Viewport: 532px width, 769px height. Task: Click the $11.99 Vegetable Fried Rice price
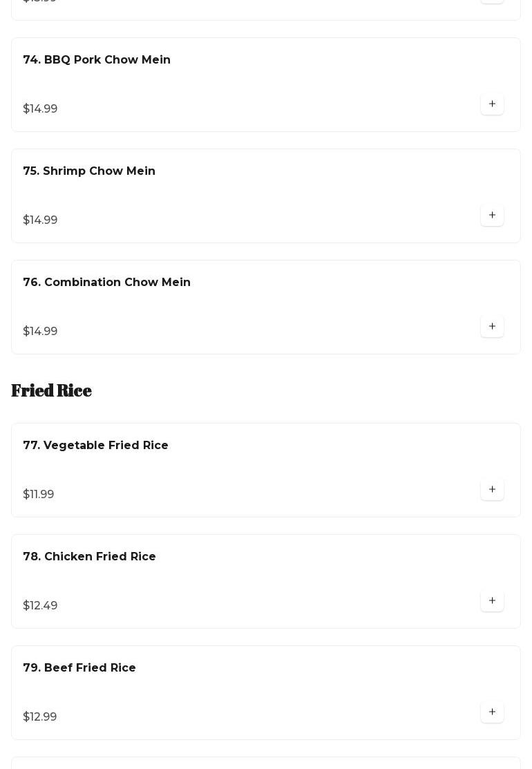click(38, 494)
